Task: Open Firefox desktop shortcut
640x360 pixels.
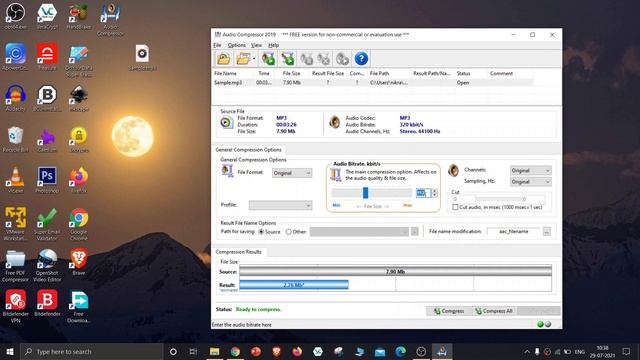Action: pos(78,180)
